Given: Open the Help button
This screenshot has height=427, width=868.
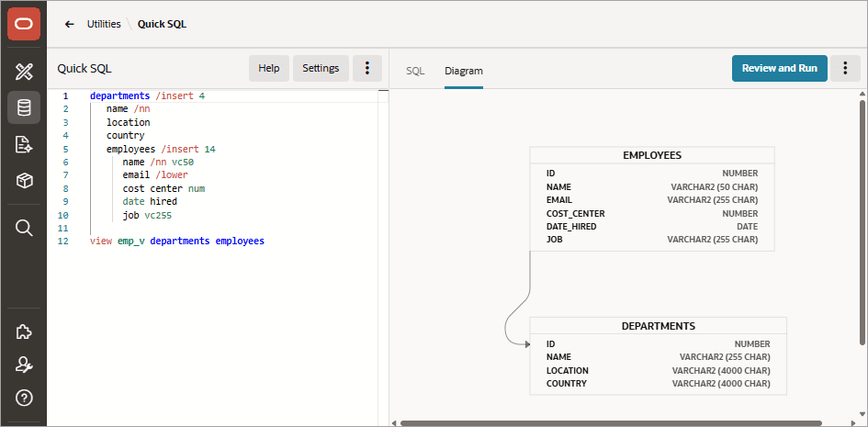Looking at the screenshot, I should pos(269,68).
